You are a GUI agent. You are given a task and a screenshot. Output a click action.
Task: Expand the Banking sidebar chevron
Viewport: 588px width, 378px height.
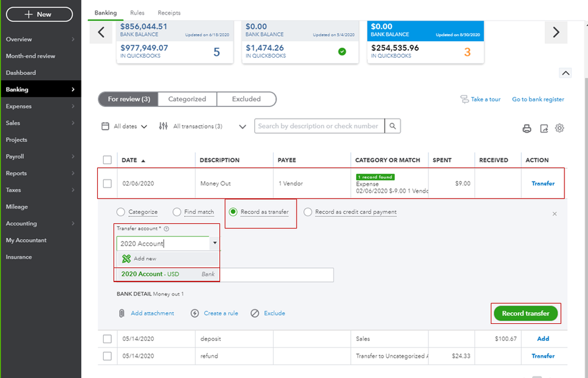[x=73, y=89]
